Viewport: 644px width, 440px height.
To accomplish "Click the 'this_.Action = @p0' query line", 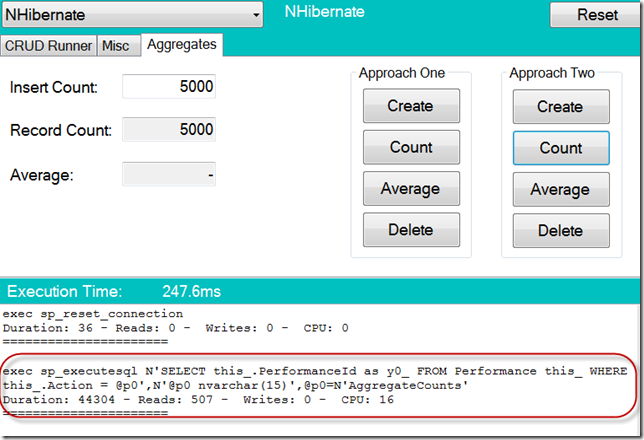I will pyautogui.click(x=235, y=385).
